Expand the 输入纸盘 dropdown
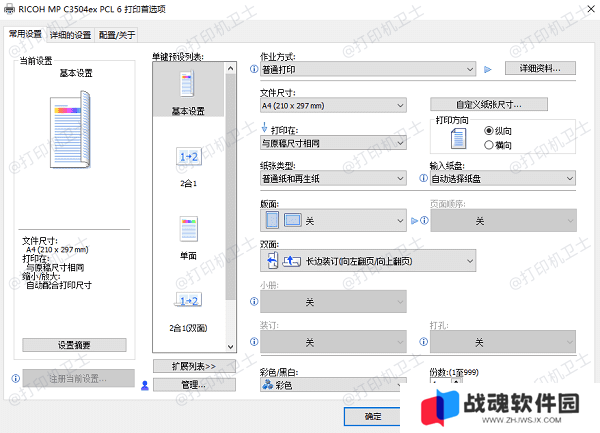 (503, 178)
